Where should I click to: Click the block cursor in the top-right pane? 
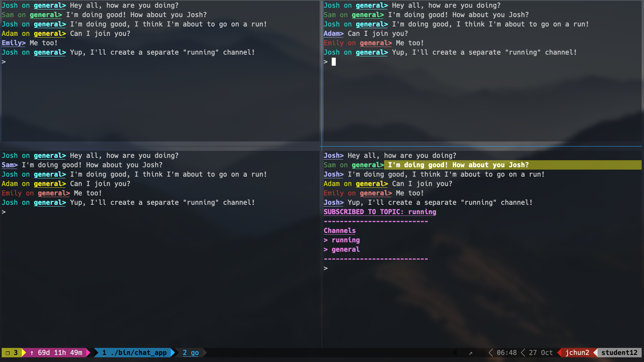(334, 62)
